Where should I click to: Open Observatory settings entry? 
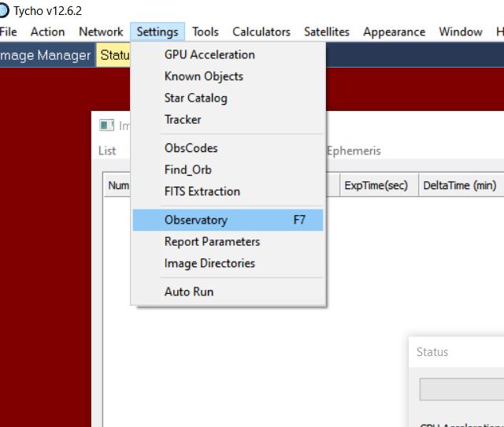coord(195,220)
